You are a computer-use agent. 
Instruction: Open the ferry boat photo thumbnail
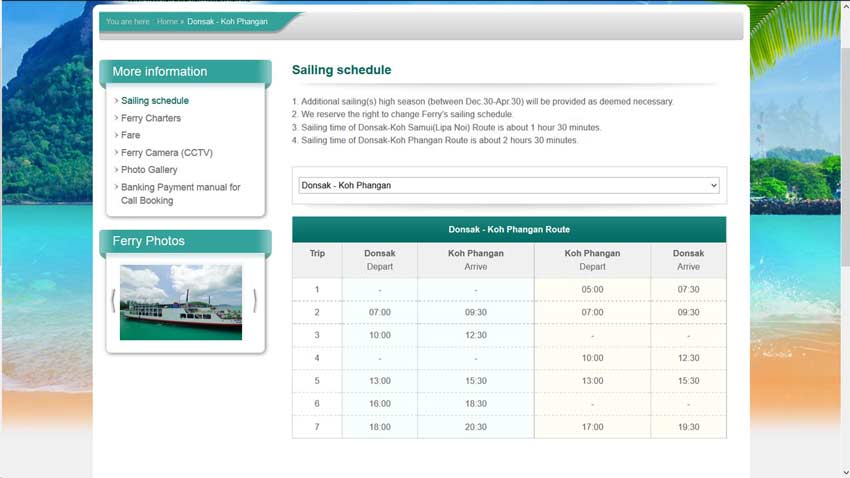(181, 302)
